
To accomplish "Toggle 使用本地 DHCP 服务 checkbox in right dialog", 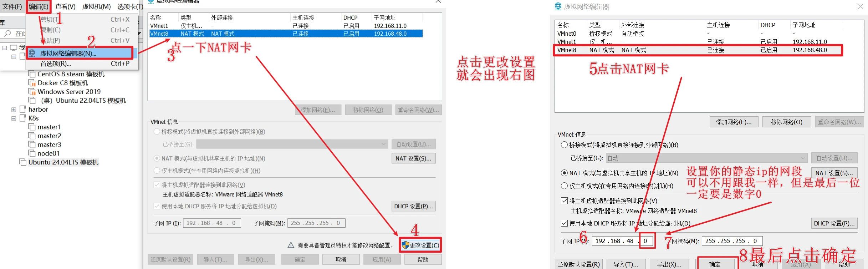I will coord(564,223).
